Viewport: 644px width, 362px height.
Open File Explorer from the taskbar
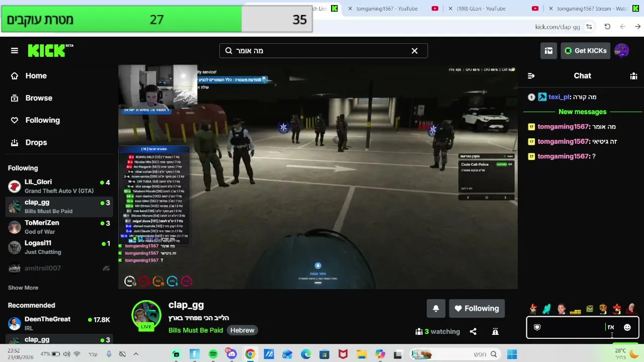pyautogui.click(x=361, y=354)
